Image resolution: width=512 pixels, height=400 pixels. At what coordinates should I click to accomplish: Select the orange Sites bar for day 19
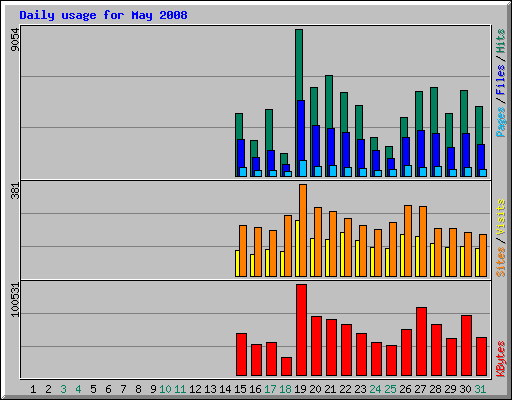coord(303,230)
